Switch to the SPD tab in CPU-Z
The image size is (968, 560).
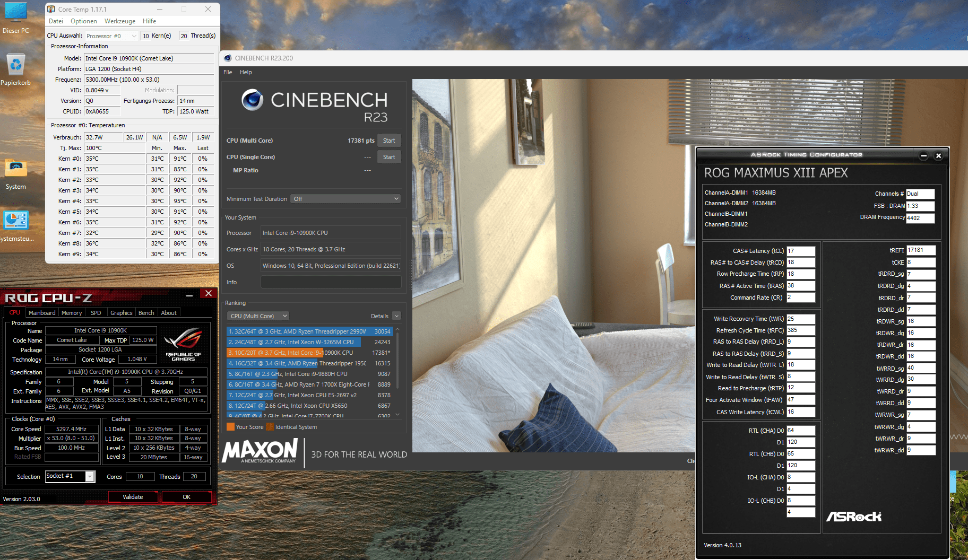click(96, 313)
